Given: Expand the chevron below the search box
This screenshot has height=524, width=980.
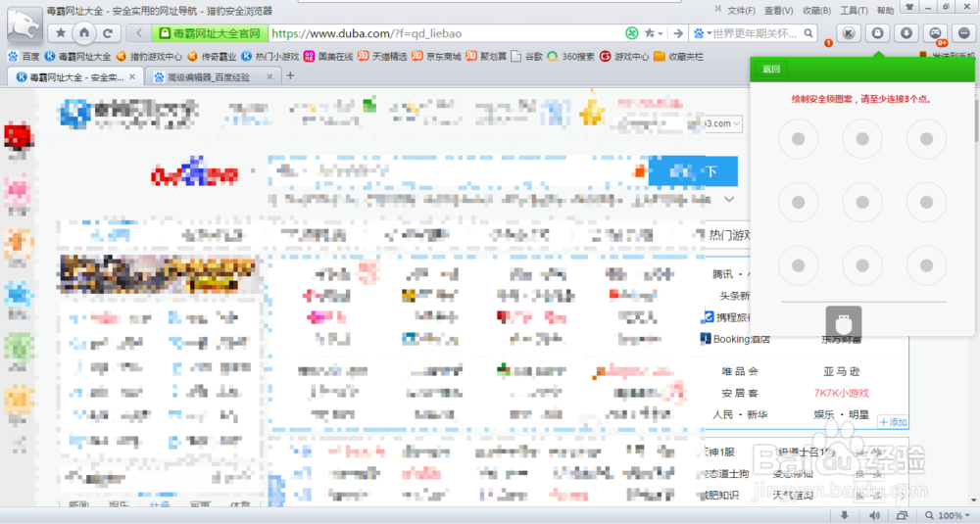Looking at the screenshot, I should (729, 199).
